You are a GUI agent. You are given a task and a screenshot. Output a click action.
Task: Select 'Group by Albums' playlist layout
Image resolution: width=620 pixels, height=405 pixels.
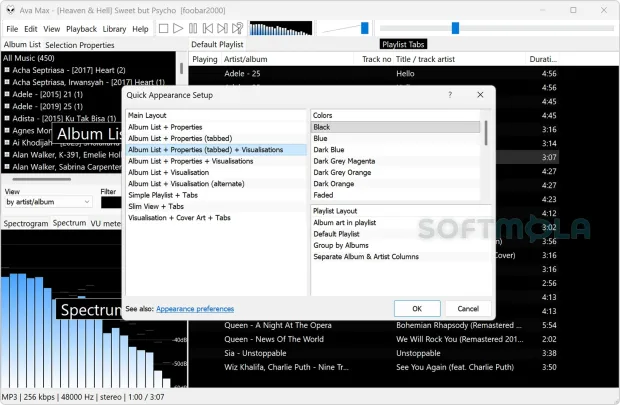401,245
